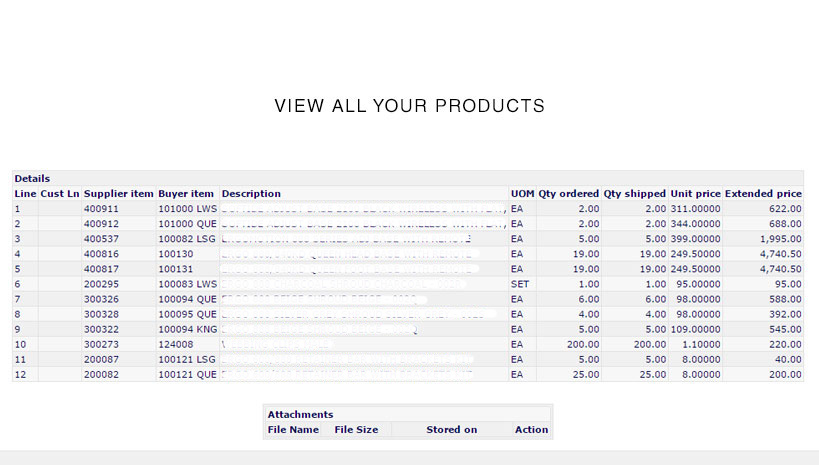
Task: Click the File Size attachments column header
Action: coord(356,430)
